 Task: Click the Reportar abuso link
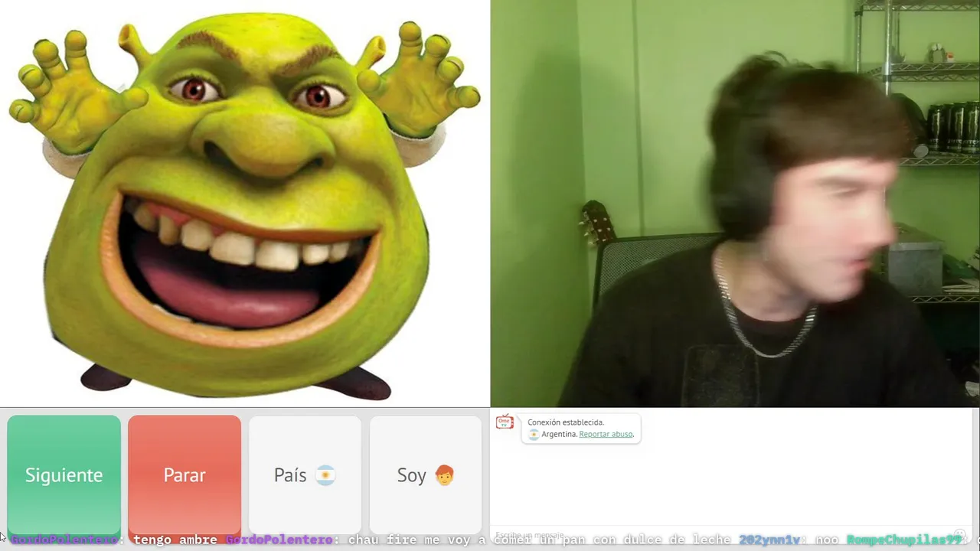tap(606, 434)
